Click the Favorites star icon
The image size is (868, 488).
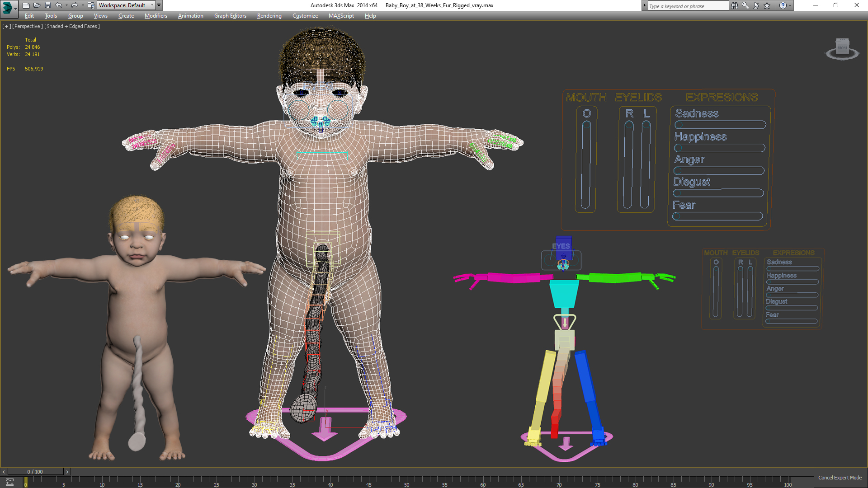click(x=767, y=5)
